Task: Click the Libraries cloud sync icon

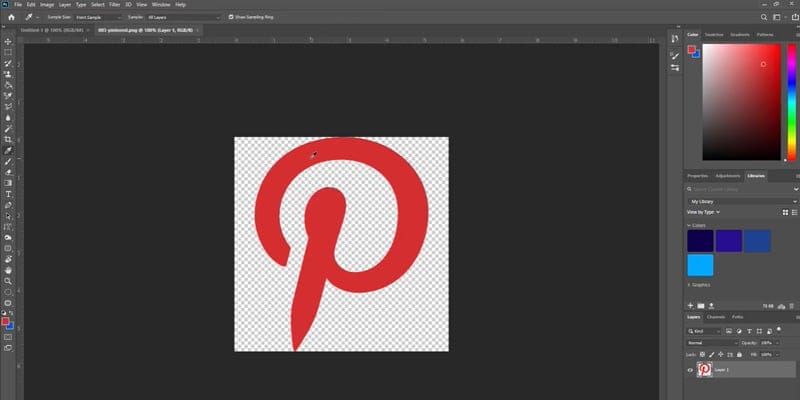Action: point(781,307)
